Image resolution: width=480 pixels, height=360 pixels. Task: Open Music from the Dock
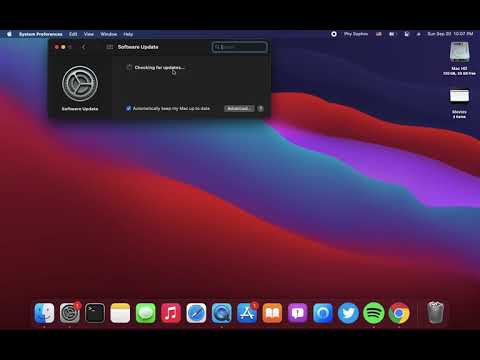coord(171,313)
